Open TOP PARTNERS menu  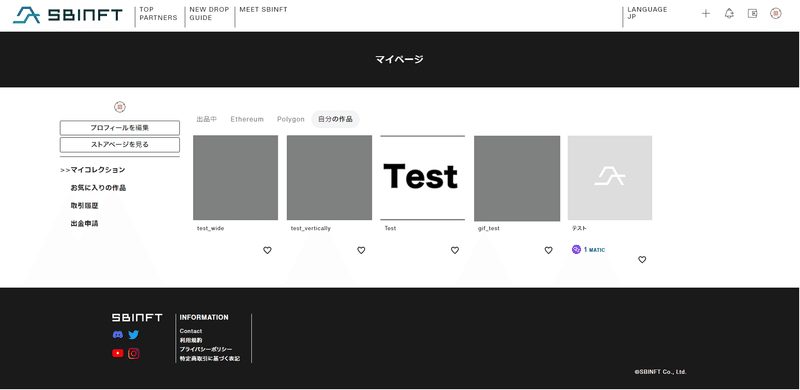[158, 14]
